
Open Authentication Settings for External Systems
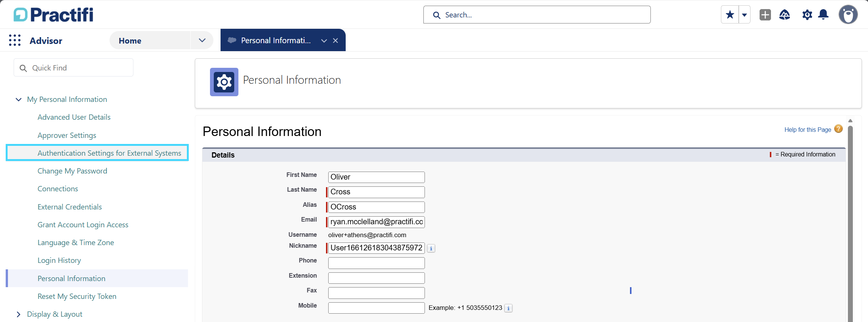pyautogui.click(x=109, y=153)
